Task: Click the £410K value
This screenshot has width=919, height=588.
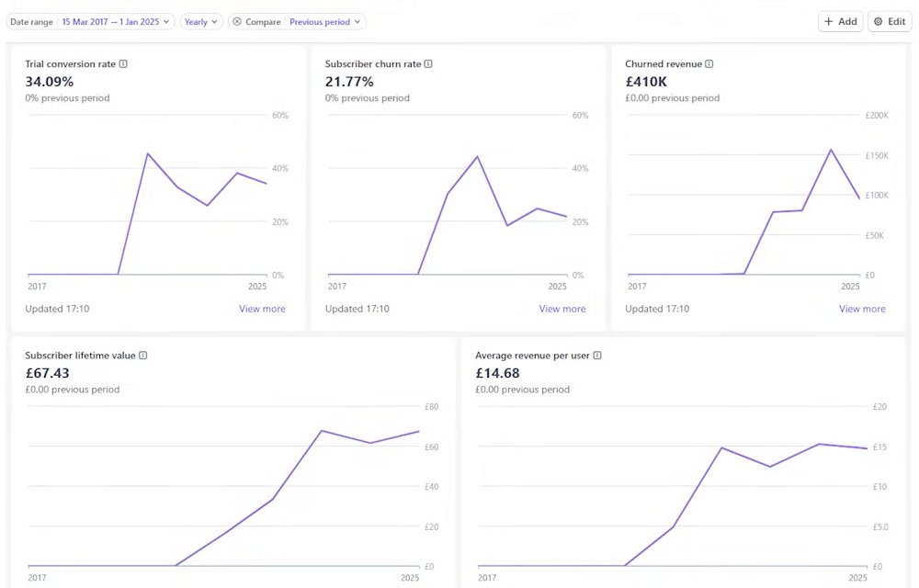Action: click(x=646, y=82)
